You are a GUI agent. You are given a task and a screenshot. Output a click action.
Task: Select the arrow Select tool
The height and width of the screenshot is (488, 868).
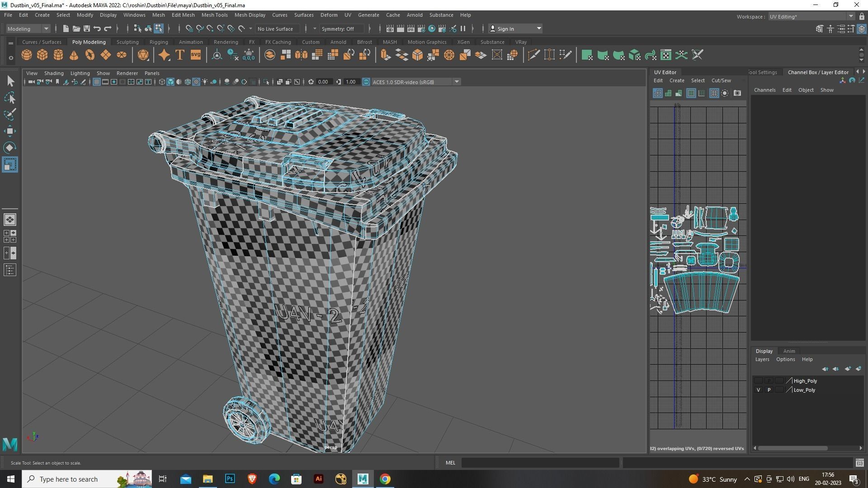[10, 81]
